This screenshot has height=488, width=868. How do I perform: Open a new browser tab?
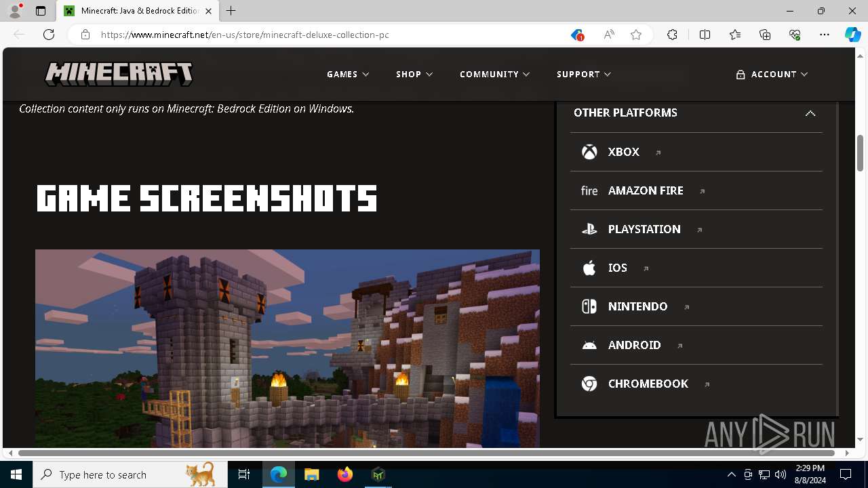coord(231,11)
